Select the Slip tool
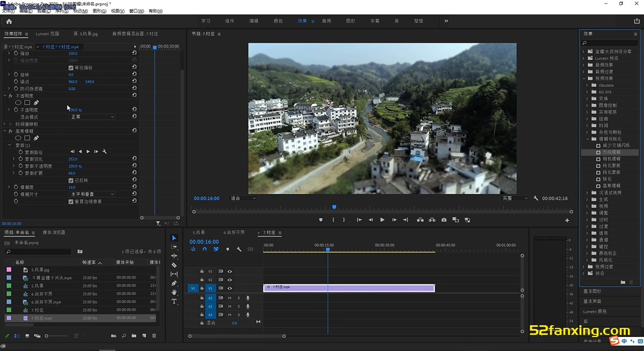 coord(174,274)
